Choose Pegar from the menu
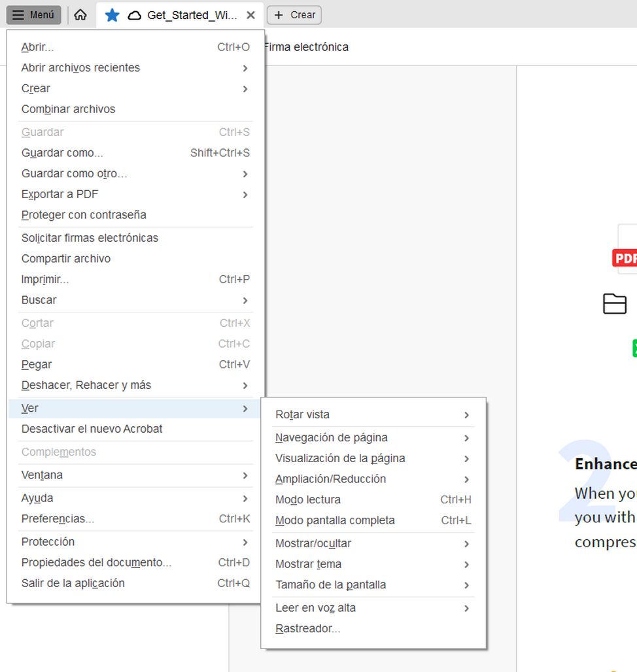 (135, 364)
